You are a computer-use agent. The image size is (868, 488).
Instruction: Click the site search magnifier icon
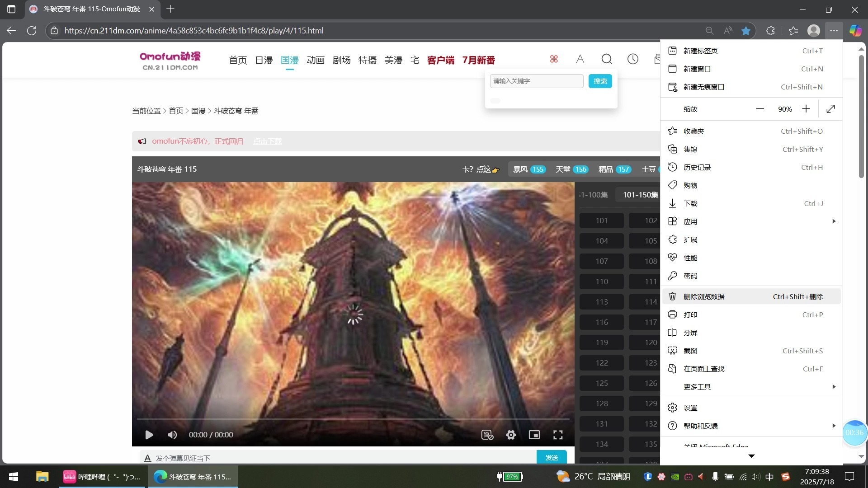click(607, 59)
